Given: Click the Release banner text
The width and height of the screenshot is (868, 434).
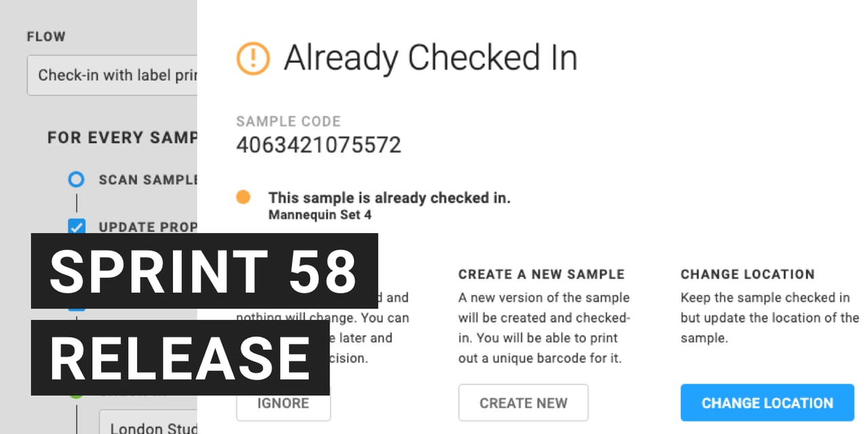Looking at the screenshot, I should point(180,357).
